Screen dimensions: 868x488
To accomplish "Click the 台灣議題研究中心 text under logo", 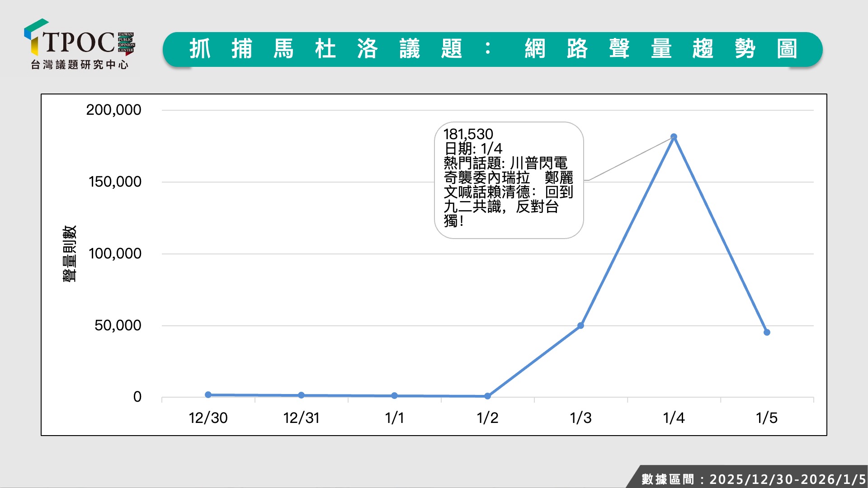I will (80, 65).
